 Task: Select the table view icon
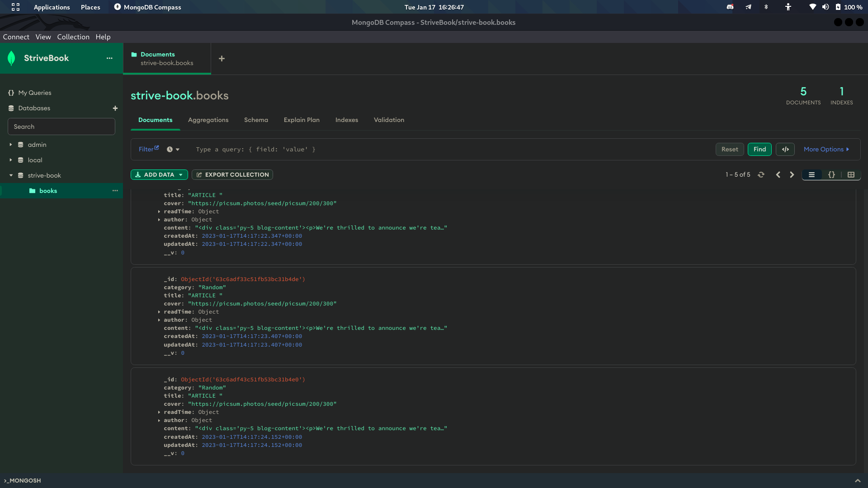(851, 174)
